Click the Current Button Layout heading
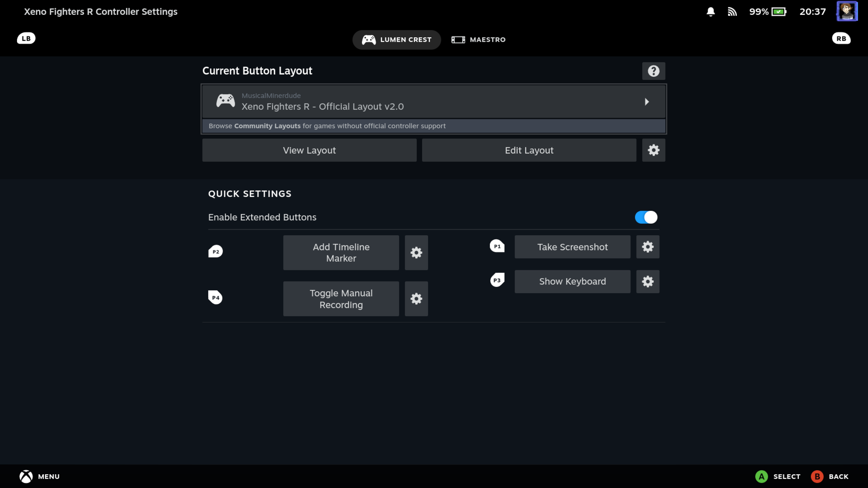This screenshot has height=488, width=868. pos(257,71)
